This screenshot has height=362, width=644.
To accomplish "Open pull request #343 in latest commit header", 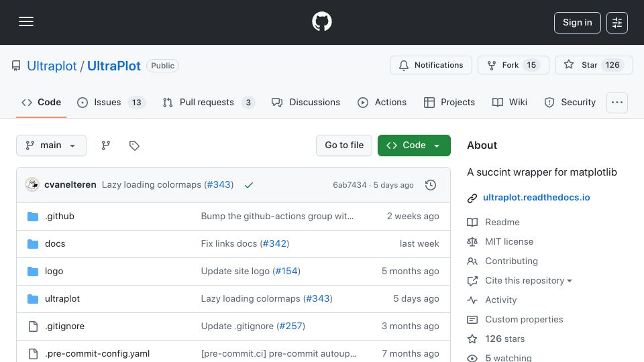I will pyautogui.click(x=219, y=185).
